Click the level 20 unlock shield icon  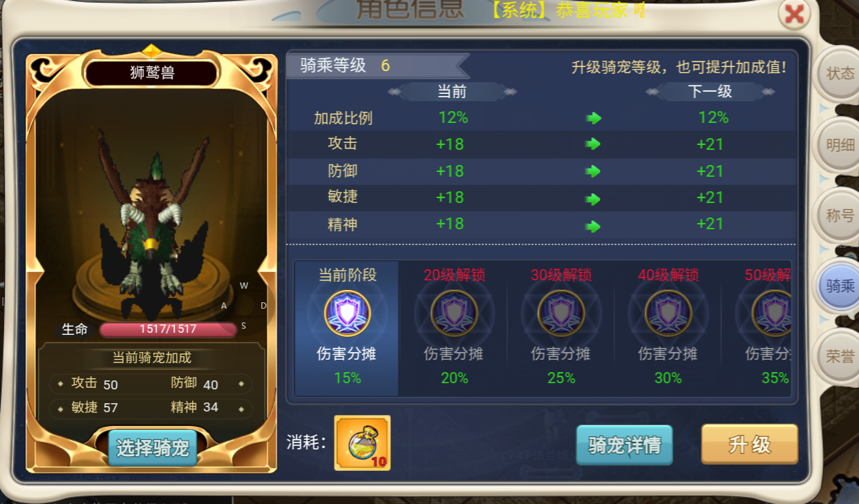(454, 313)
